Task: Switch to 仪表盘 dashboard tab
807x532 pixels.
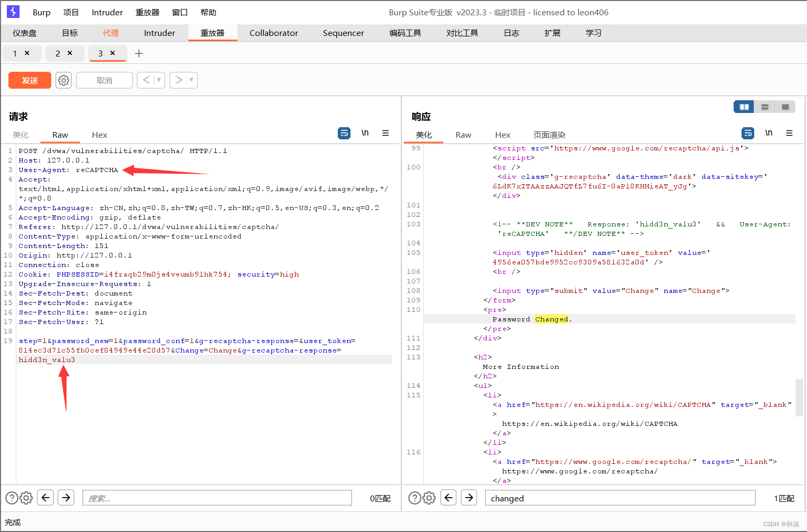Action: [25, 33]
